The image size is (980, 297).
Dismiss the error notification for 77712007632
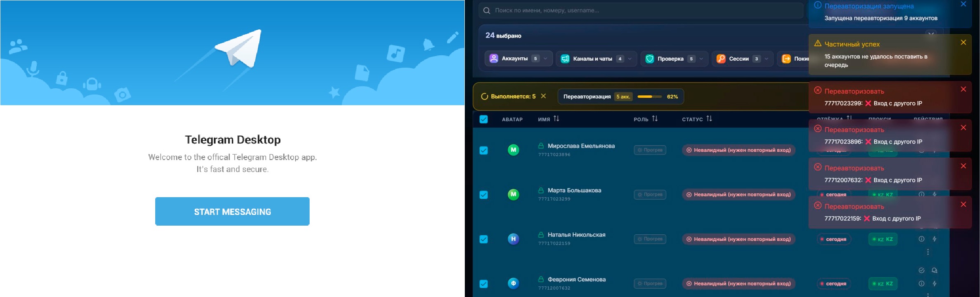tap(963, 166)
